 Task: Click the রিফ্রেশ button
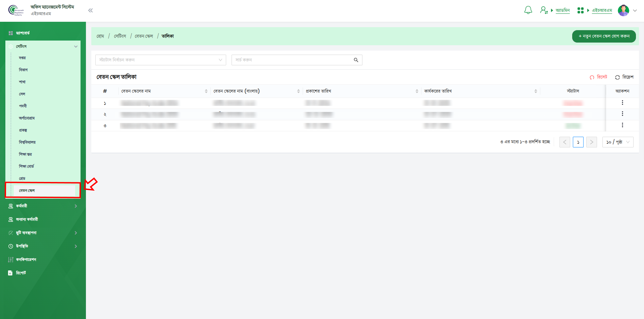(x=624, y=77)
